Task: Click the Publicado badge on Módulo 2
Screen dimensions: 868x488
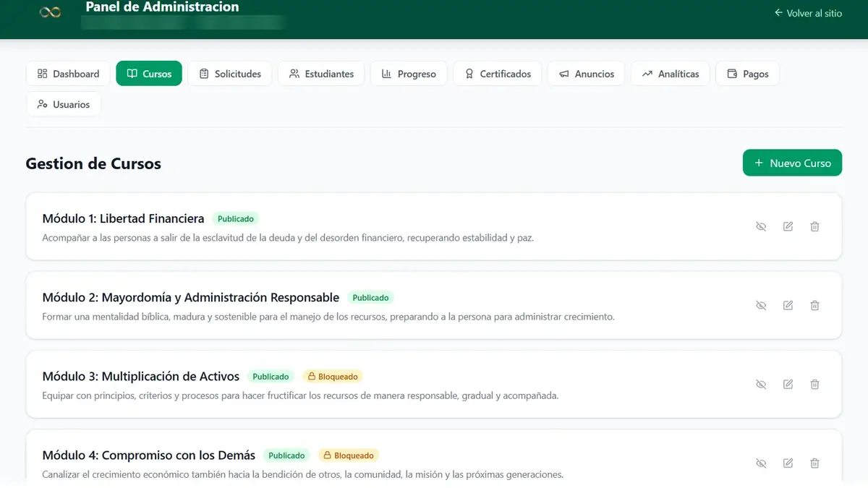Action: click(370, 297)
